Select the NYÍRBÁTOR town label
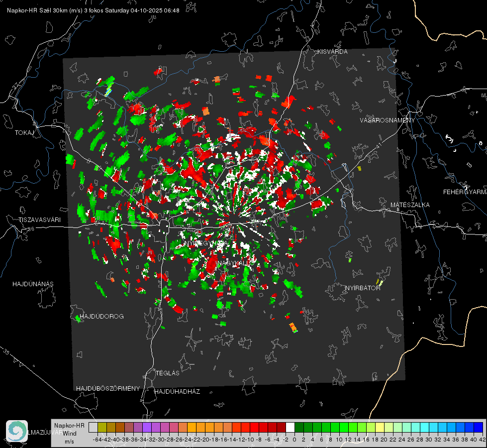This screenshot has width=487, height=448. (x=363, y=288)
